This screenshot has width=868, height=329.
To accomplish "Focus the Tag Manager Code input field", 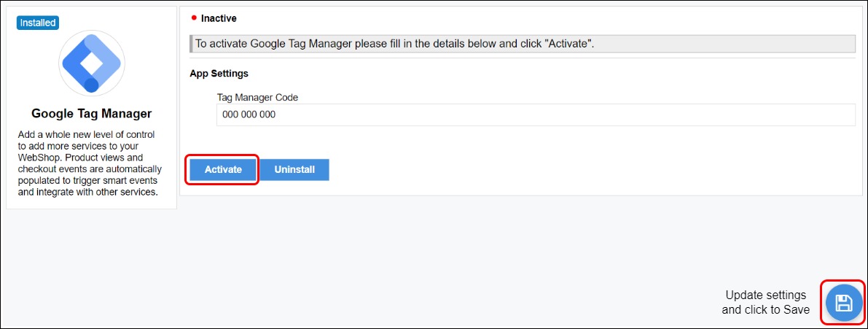I will pyautogui.click(x=536, y=115).
